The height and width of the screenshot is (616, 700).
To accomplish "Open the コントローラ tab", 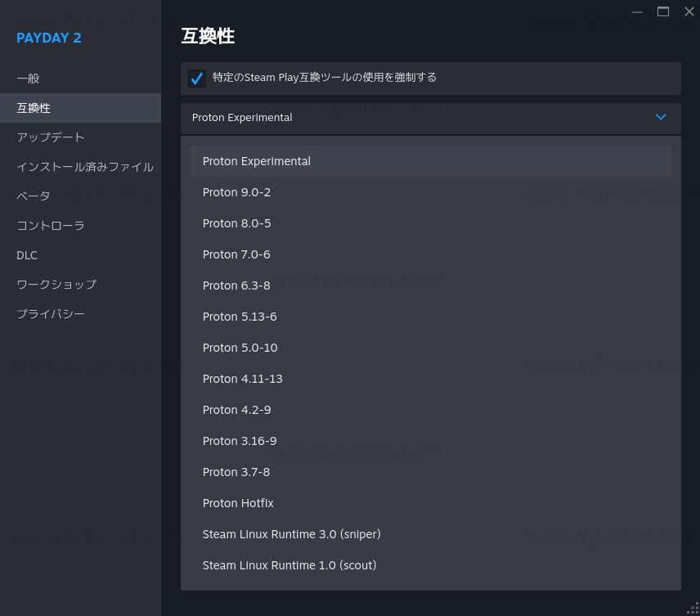I will pos(80,226).
